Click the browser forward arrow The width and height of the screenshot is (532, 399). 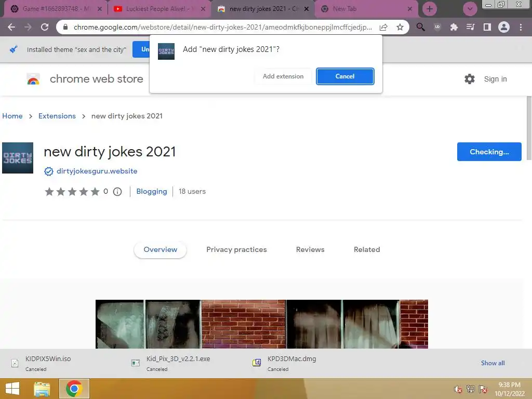pos(28,27)
